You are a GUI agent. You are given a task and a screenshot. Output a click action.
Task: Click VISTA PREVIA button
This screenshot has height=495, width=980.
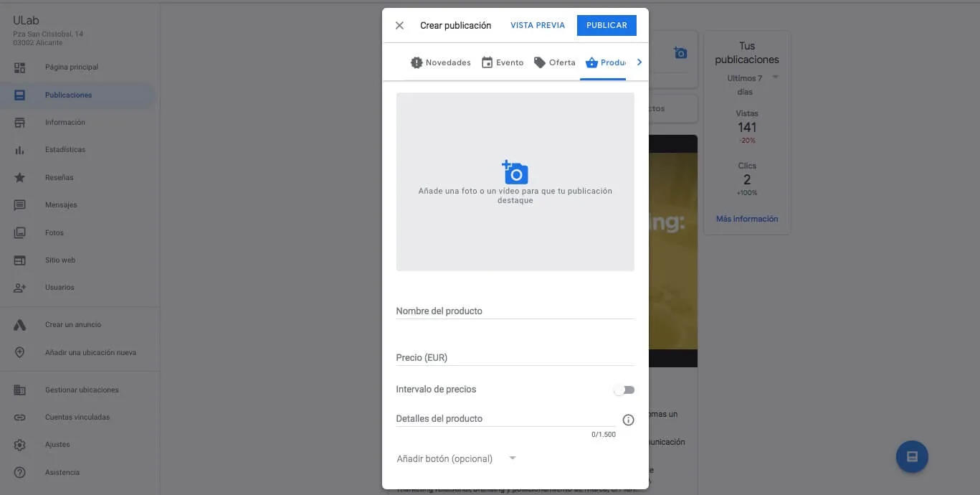click(x=538, y=25)
